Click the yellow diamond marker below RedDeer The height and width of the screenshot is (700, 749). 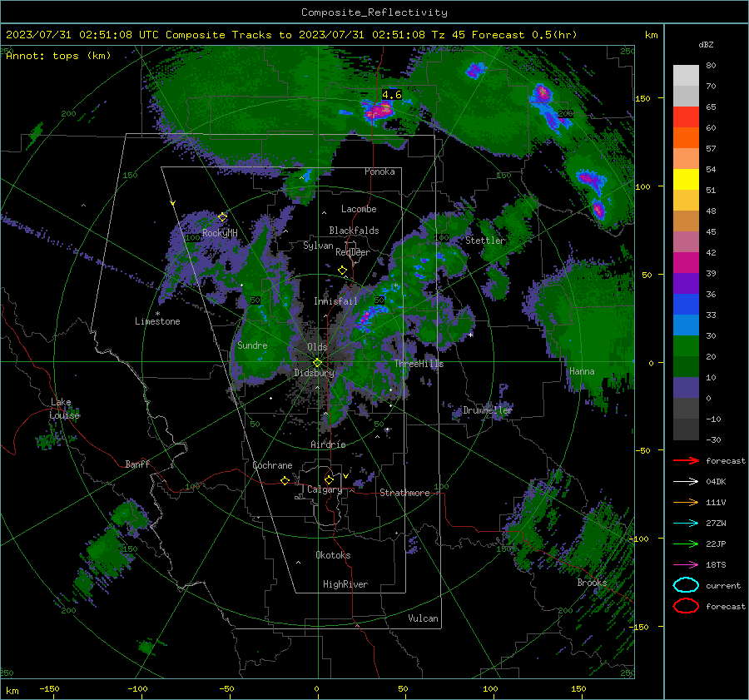343,271
